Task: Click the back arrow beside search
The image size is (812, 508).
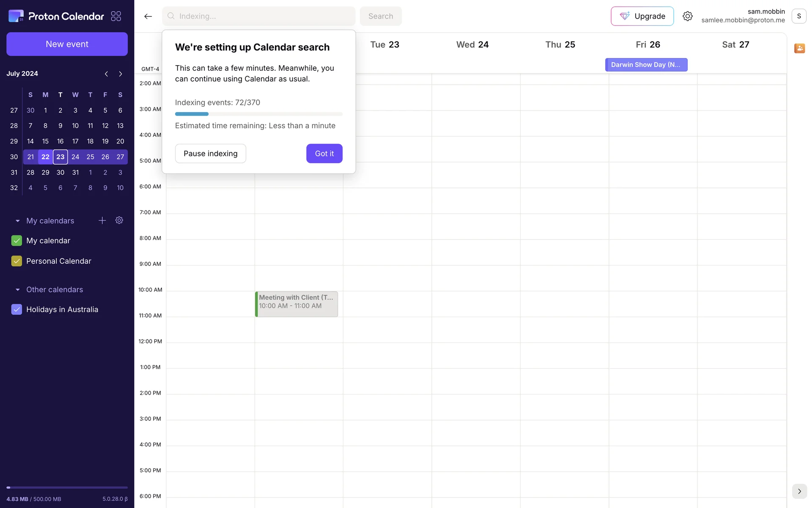Action: click(148, 16)
